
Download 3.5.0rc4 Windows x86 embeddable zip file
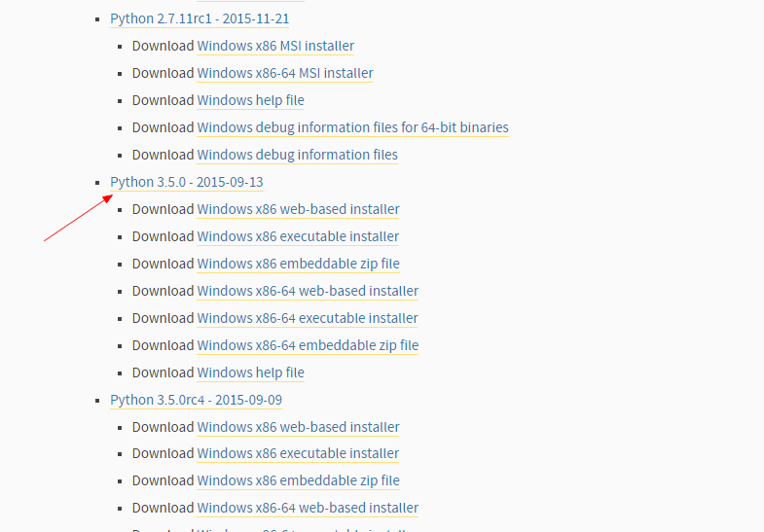[x=298, y=481]
